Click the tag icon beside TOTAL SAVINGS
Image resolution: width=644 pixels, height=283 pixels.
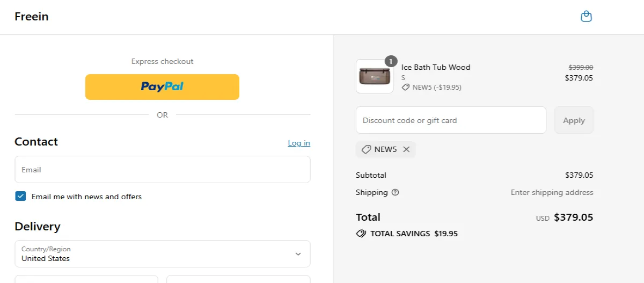point(361,234)
